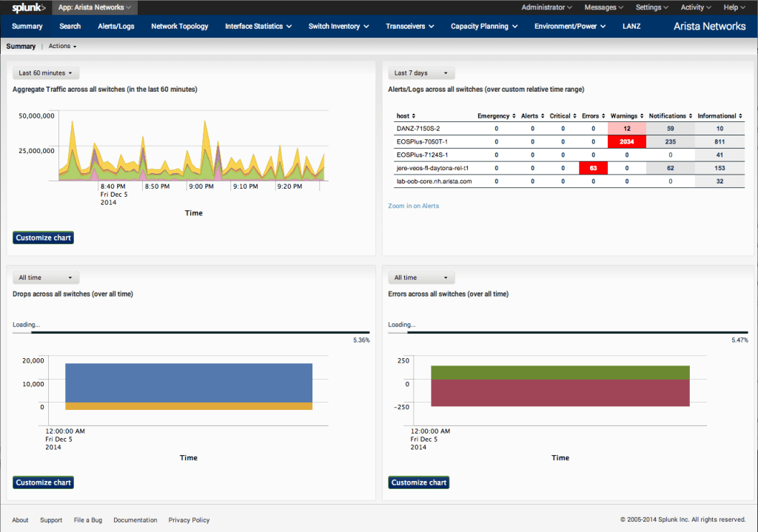Click the 59 notifications cell
The height and width of the screenshot is (532, 758).
(671, 129)
